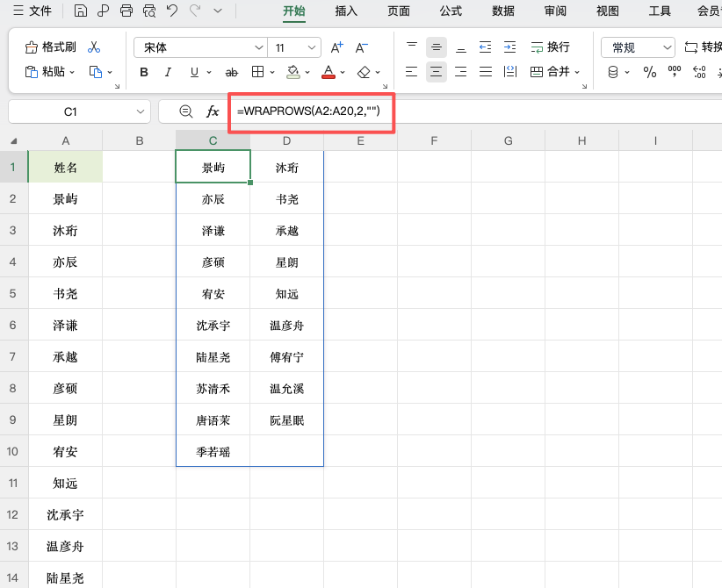This screenshot has width=722, height=588.
Task: Open the fill color dropdown arrow
Action: coord(307,72)
